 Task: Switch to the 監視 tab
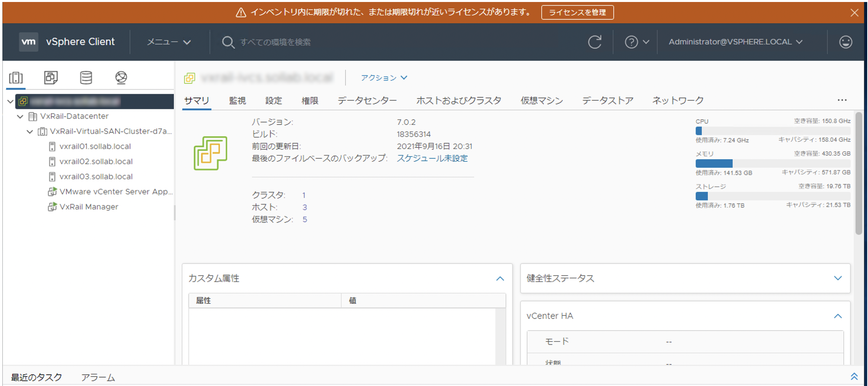[x=237, y=100]
